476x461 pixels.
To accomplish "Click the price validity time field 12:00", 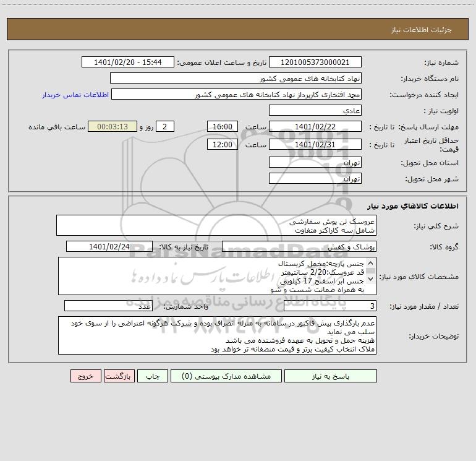I will coord(223,144).
